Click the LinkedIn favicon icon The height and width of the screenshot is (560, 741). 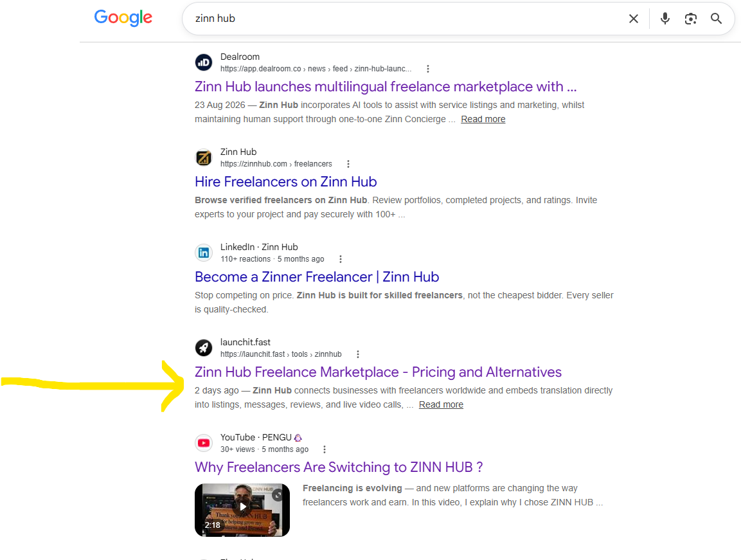pyautogui.click(x=204, y=253)
